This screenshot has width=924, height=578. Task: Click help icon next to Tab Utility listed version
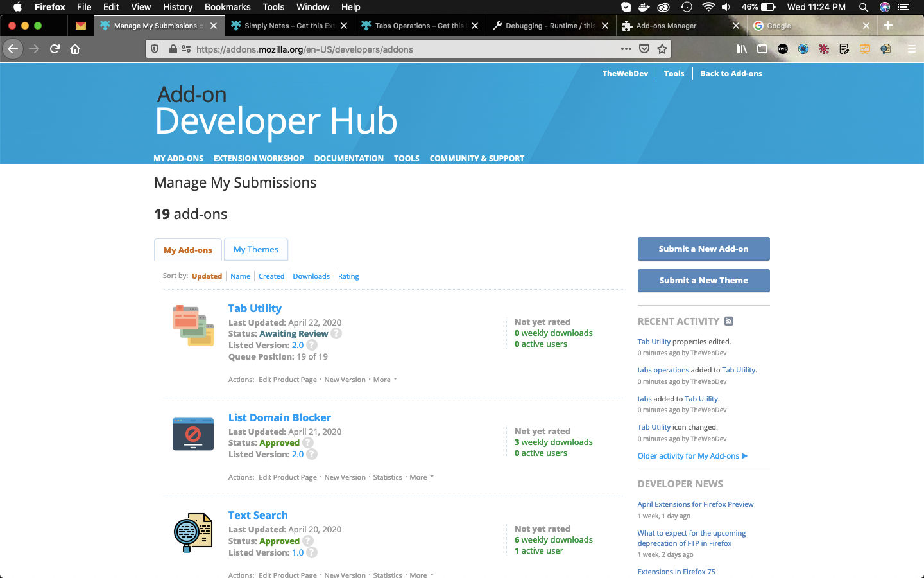[312, 345]
